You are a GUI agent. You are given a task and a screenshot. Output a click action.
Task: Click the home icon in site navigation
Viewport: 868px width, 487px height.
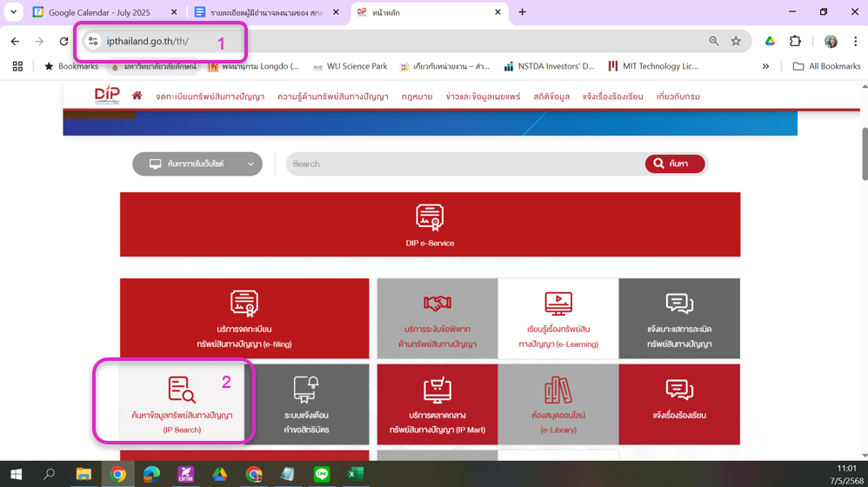coord(137,96)
